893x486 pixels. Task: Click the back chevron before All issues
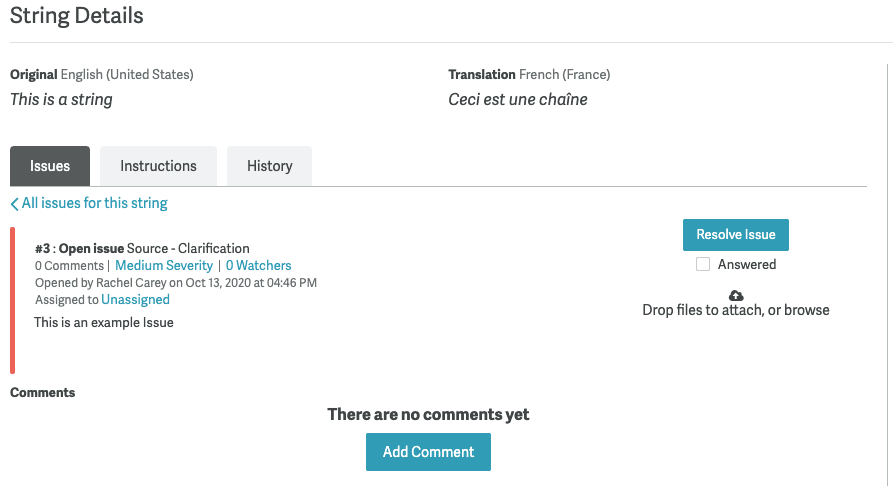pyautogui.click(x=15, y=204)
